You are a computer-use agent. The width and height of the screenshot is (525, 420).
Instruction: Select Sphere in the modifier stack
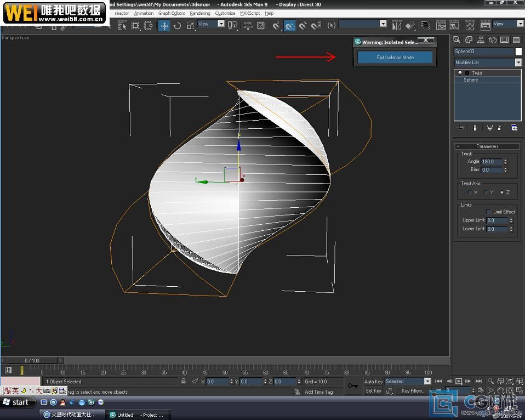(471, 80)
